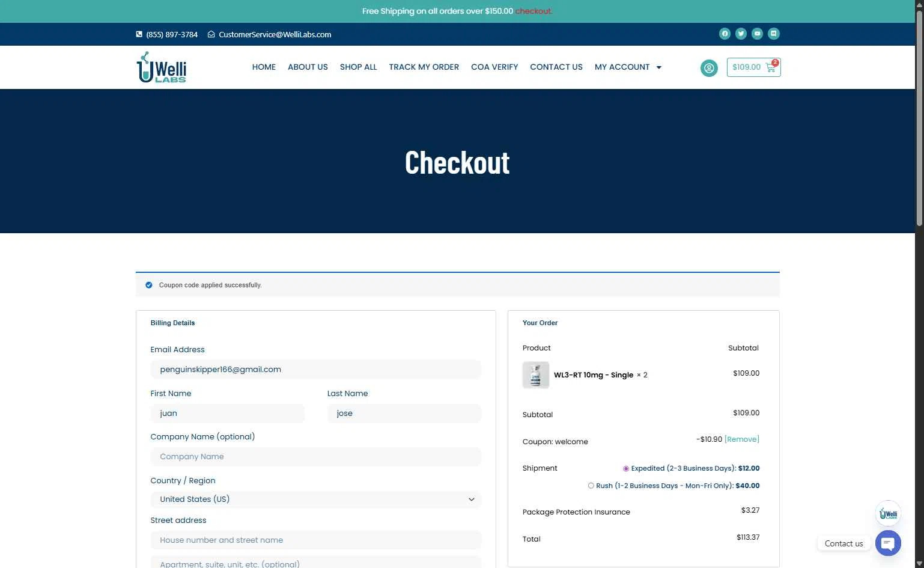The height and width of the screenshot is (568, 924).
Task: Open the floating chat bubble button
Action: coord(888,543)
